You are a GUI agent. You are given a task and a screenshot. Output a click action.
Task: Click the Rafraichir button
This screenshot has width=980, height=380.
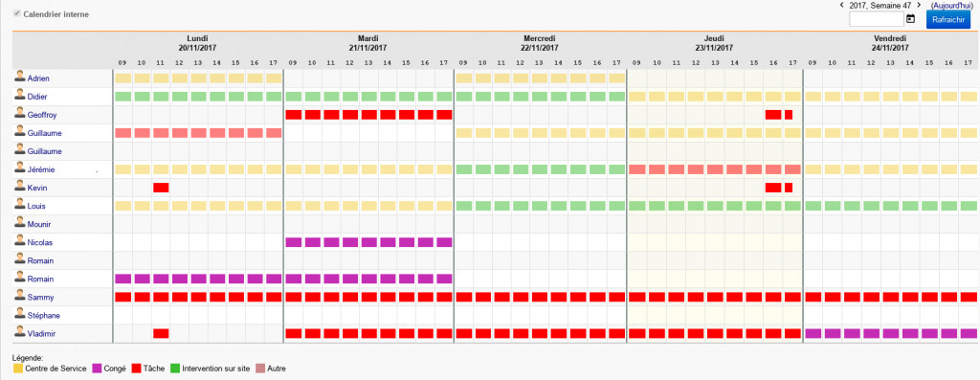tap(948, 19)
